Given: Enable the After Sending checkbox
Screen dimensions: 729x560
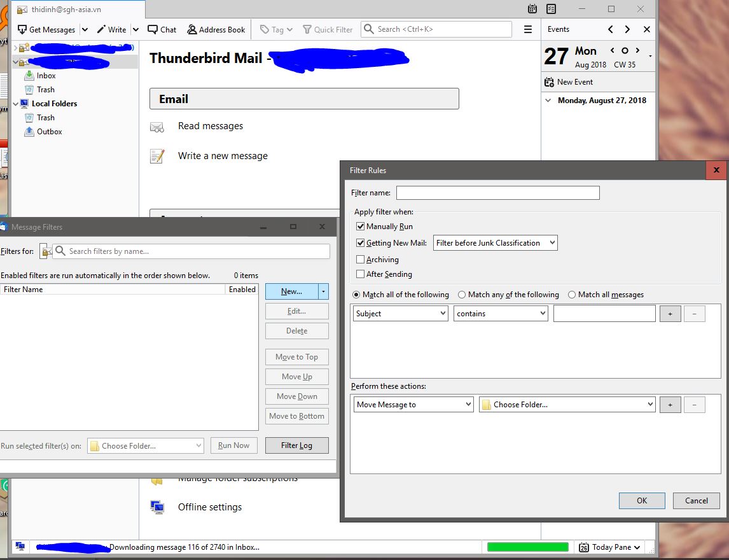Looking at the screenshot, I should (x=360, y=274).
